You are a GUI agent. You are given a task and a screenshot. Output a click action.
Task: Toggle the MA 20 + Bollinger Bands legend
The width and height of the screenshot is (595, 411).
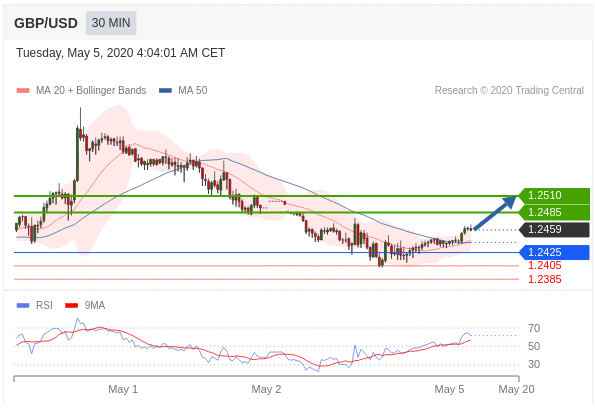[91, 90]
